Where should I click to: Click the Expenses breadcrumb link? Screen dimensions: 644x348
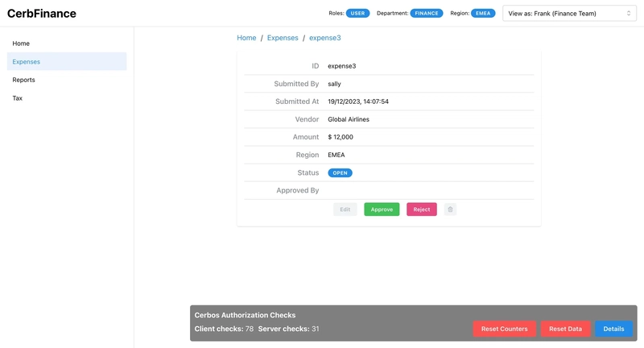(x=283, y=38)
